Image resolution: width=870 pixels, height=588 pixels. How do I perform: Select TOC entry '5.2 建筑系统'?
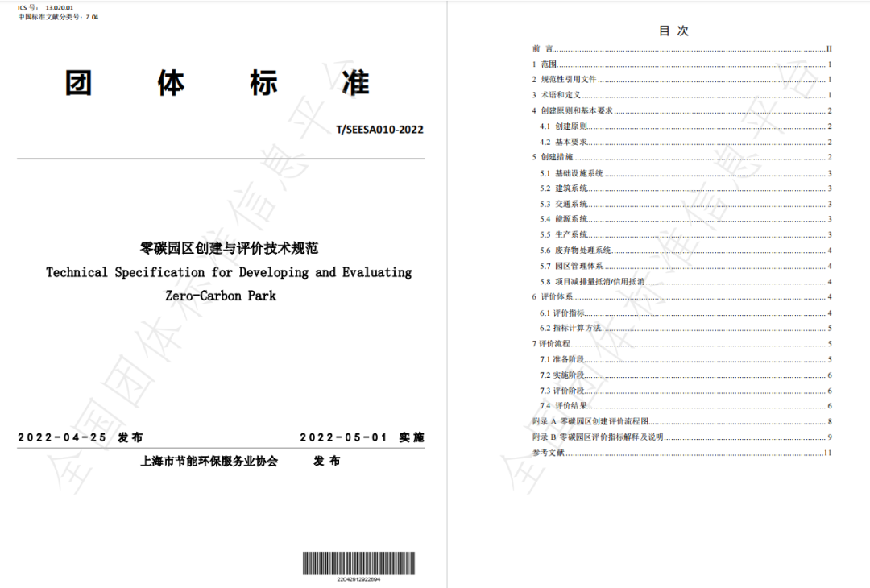(686, 188)
